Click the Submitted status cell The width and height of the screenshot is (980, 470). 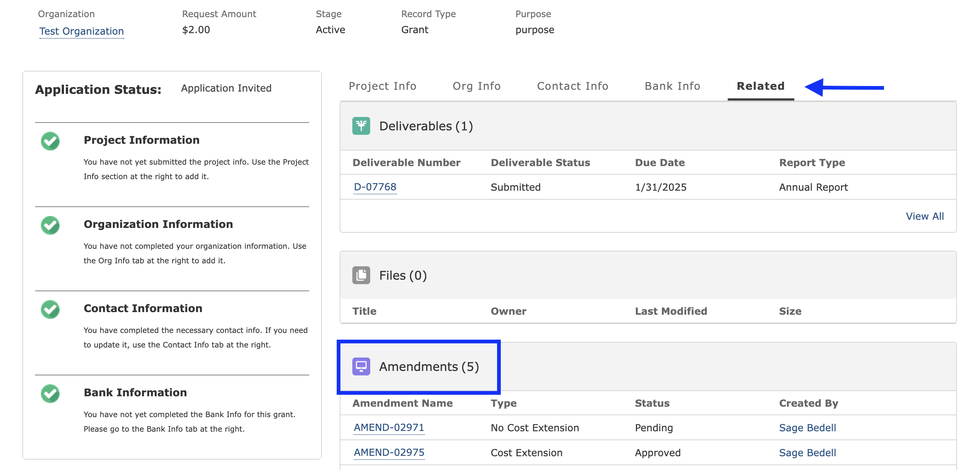[516, 187]
